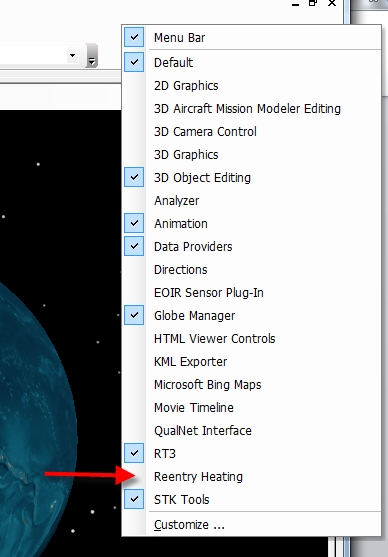
Task: Disable the STK Tools toolbar
Action: point(252,499)
